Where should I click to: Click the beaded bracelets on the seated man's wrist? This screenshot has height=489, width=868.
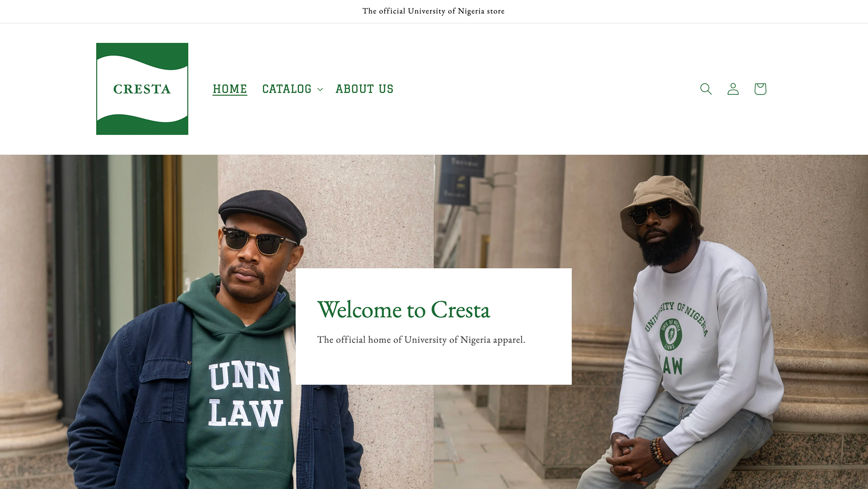tap(660, 451)
